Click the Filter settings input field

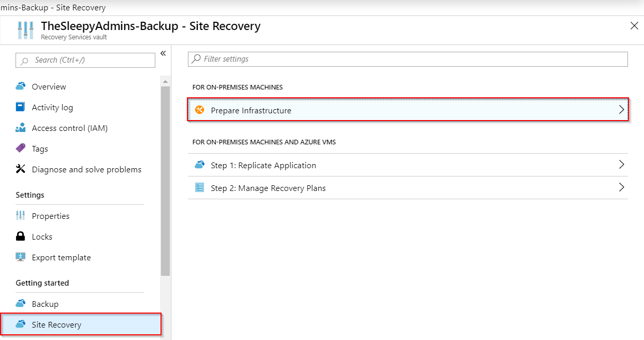(408, 59)
